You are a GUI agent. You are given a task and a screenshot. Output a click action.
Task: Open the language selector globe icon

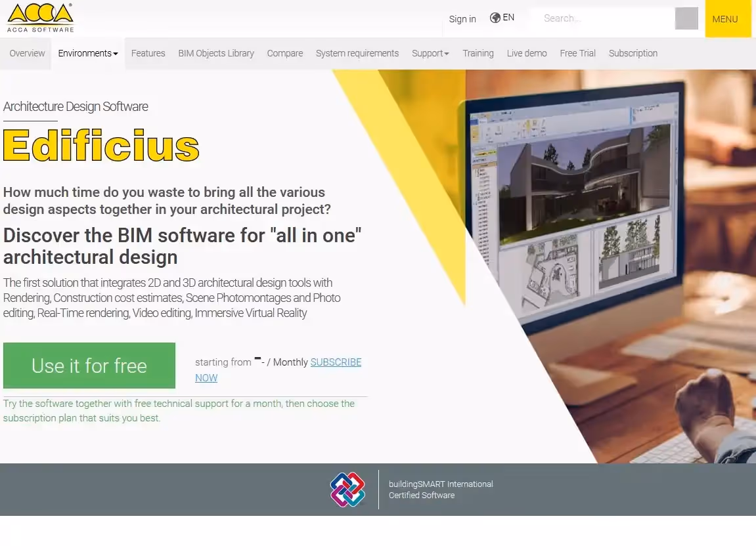tap(496, 17)
